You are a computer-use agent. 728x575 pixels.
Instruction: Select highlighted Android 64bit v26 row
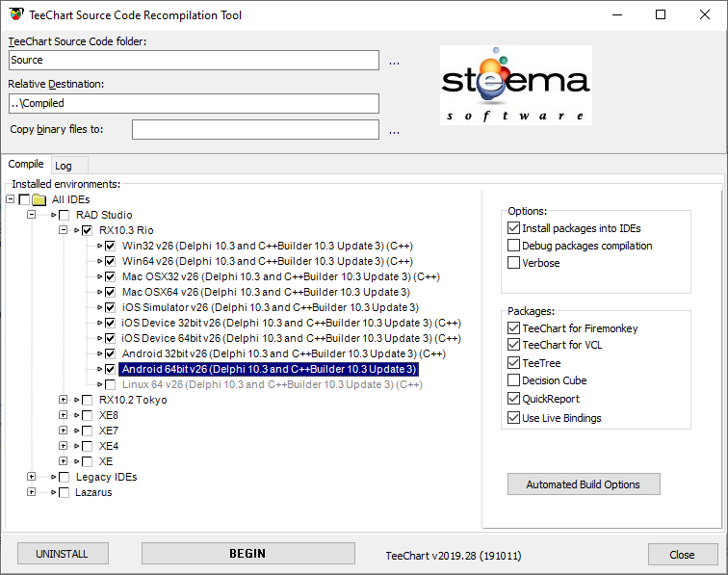tap(269, 369)
